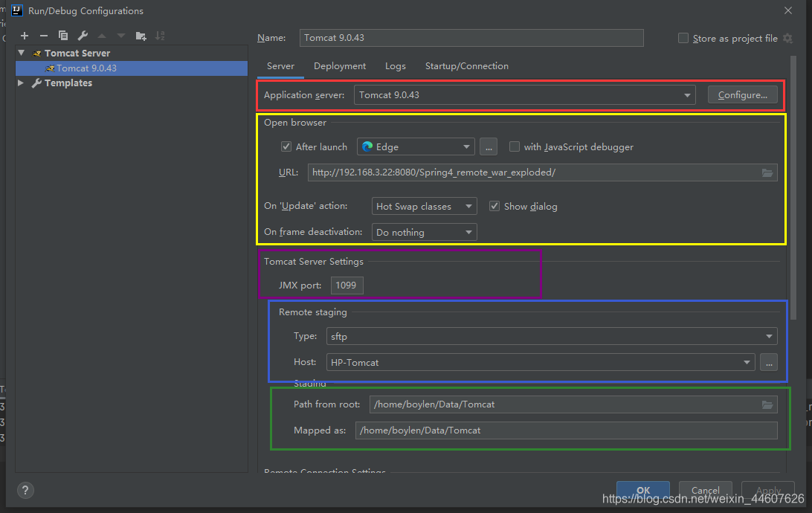The width and height of the screenshot is (812, 513).
Task: Remove the configuration with the minus icon
Action: point(43,36)
